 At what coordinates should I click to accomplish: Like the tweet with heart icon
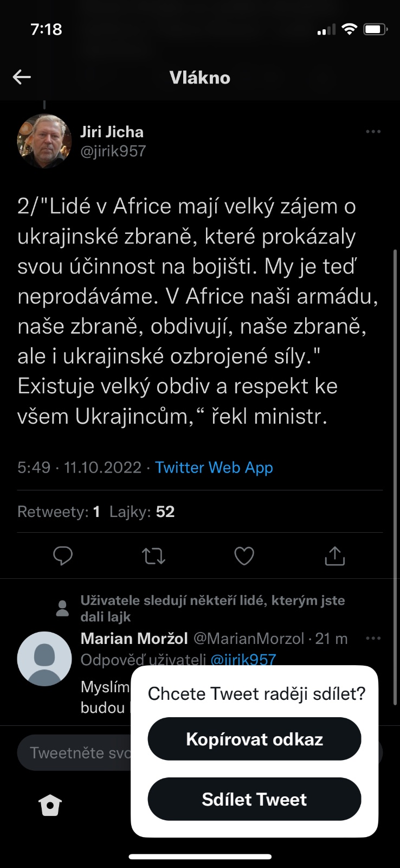click(x=244, y=556)
